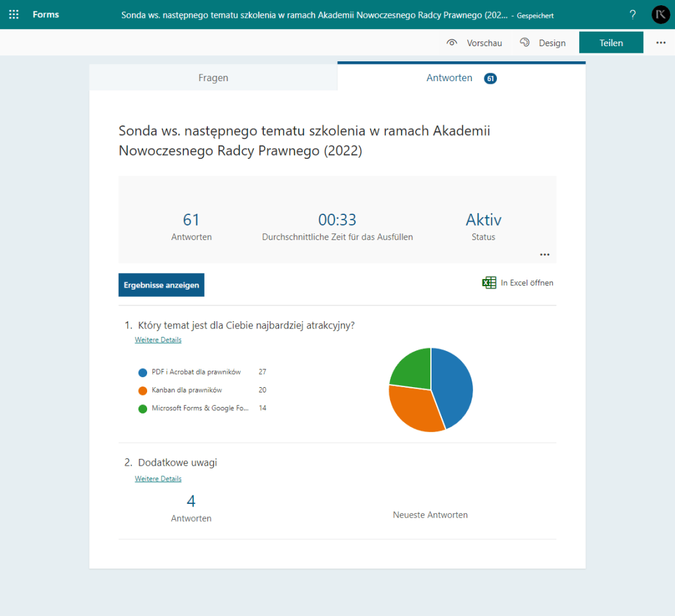This screenshot has height=616, width=675.
Task: Open the user account avatar
Action: tap(660, 15)
